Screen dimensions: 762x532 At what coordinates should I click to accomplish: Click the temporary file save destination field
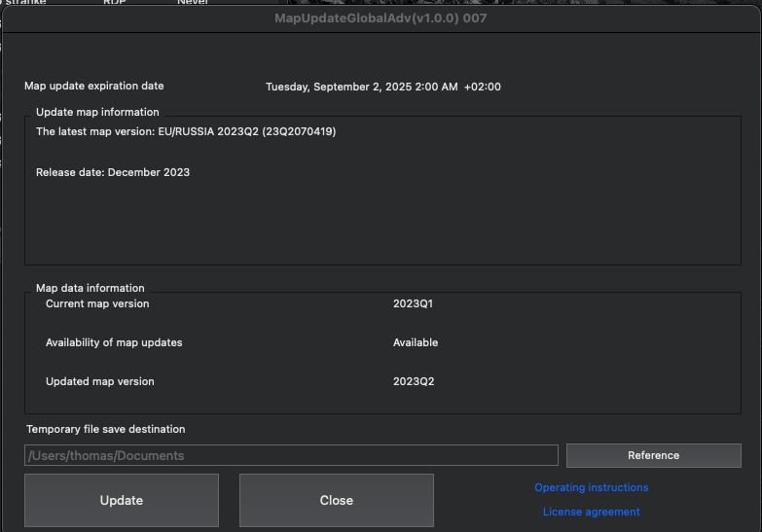click(291, 455)
